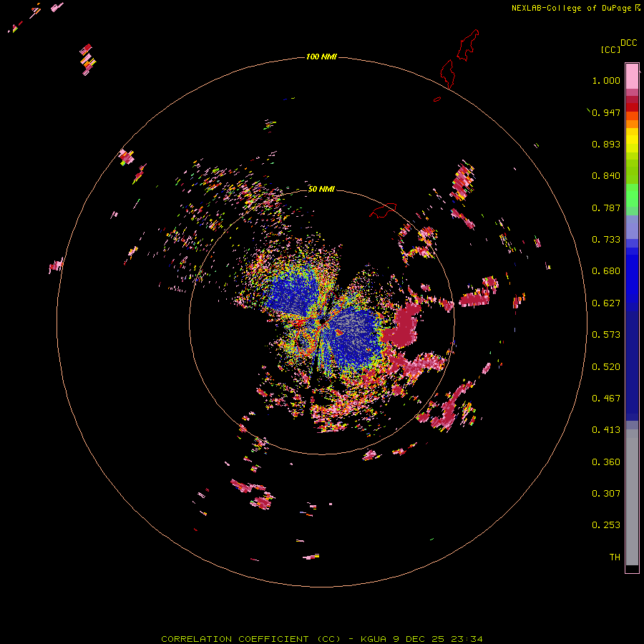Click the 0.680 legend value
Screen dimensions: 644x644
coord(606,271)
